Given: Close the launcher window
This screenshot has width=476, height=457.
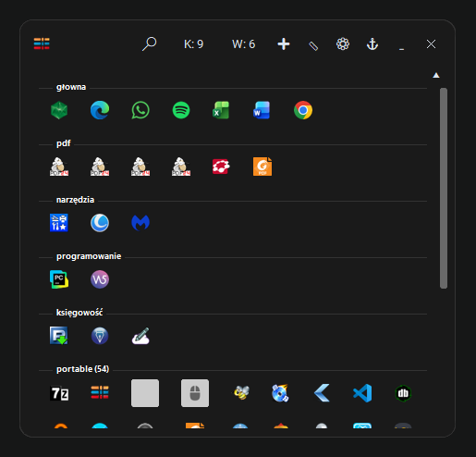Looking at the screenshot, I should pyautogui.click(x=431, y=44).
